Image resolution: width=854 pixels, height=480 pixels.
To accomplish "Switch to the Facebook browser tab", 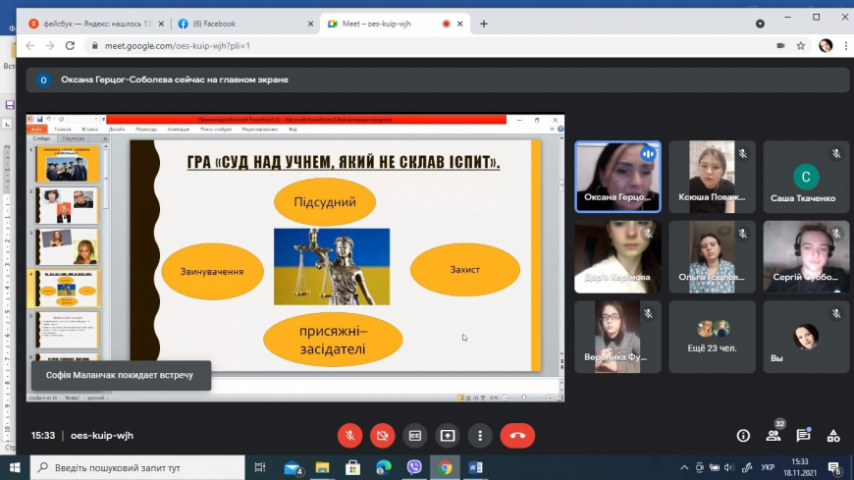I will [240, 23].
